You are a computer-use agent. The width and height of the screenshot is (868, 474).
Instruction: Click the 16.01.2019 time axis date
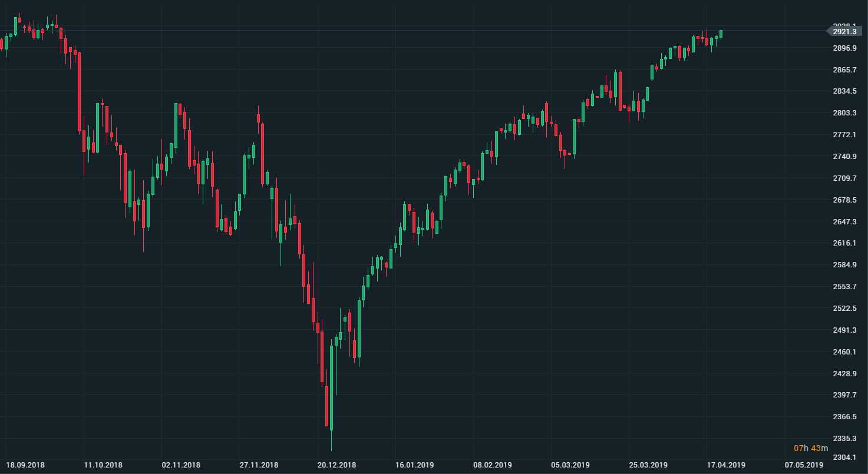tap(415, 465)
